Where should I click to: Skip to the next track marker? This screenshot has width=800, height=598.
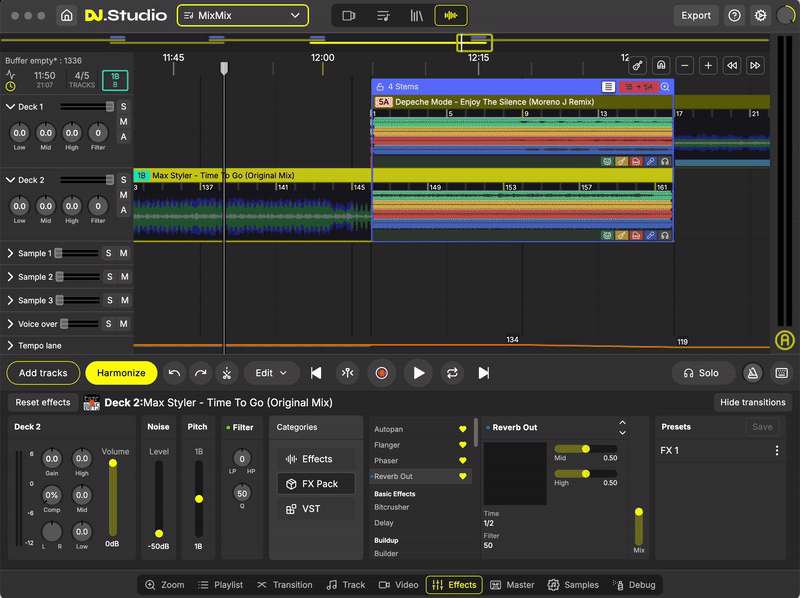(484, 373)
